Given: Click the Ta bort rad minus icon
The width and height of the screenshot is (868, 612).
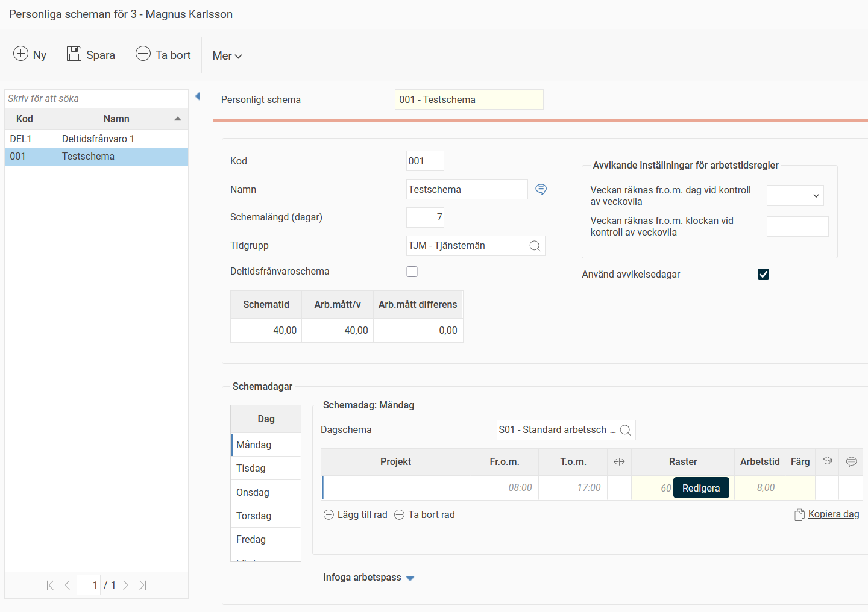Looking at the screenshot, I should [x=399, y=514].
